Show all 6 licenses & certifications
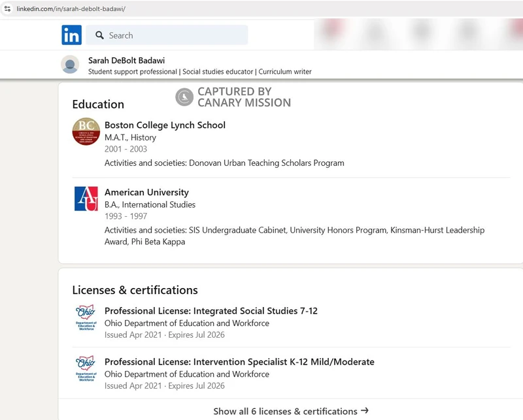 point(291,412)
